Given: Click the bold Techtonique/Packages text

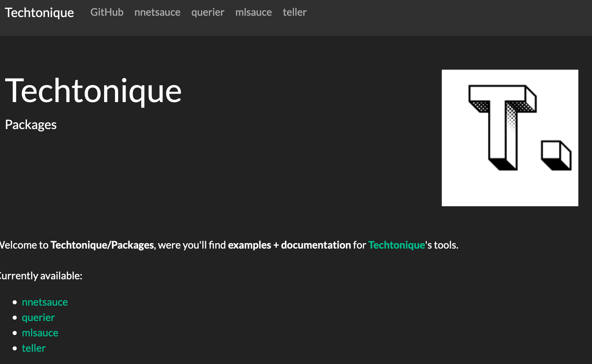Looking at the screenshot, I should coord(102,245).
